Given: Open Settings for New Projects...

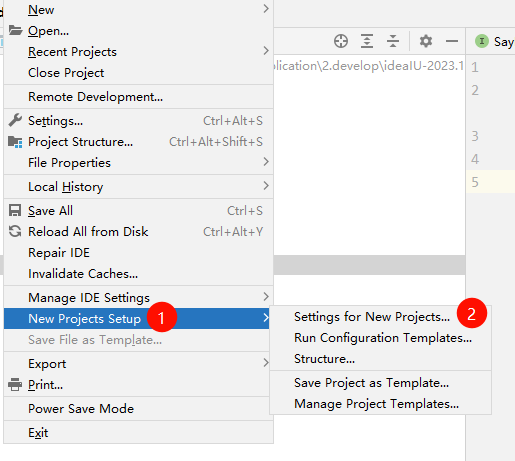Looking at the screenshot, I should [380, 317].
